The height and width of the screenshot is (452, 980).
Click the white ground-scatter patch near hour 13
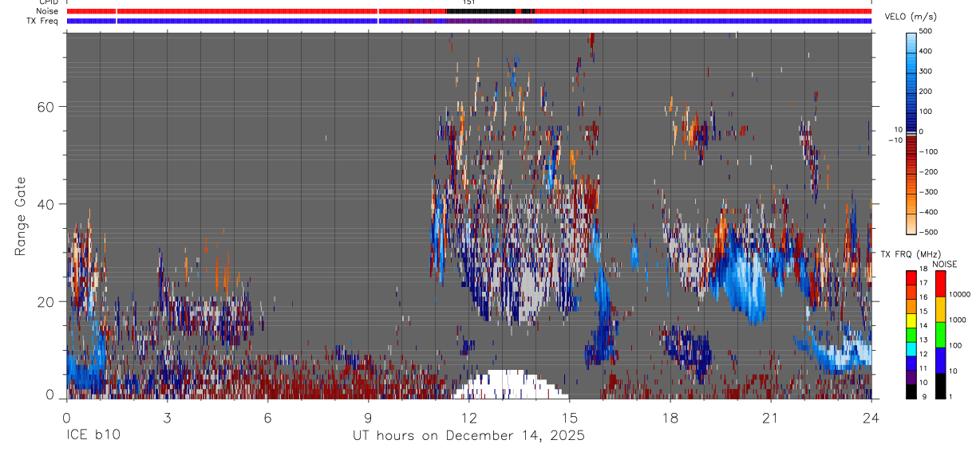click(x=509, y=384)
